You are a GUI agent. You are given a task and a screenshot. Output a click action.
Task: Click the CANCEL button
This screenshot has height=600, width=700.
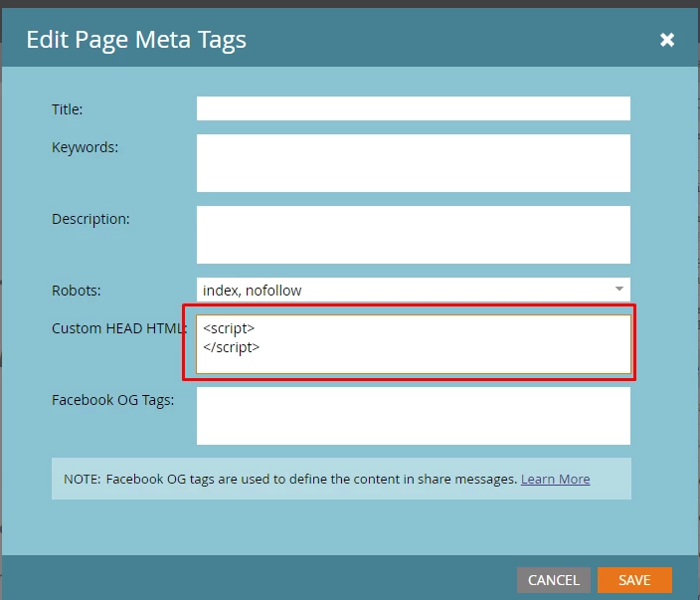coord(554,580)
